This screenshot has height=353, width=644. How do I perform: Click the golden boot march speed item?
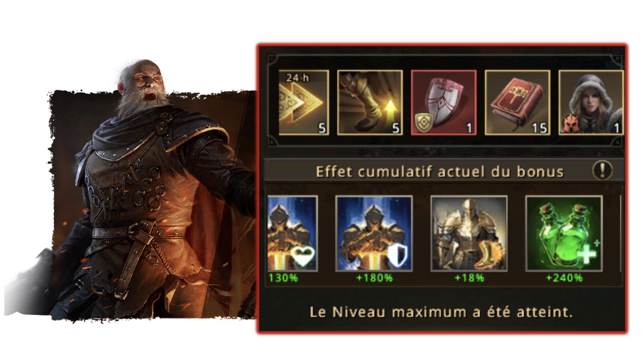coord(370,103)
